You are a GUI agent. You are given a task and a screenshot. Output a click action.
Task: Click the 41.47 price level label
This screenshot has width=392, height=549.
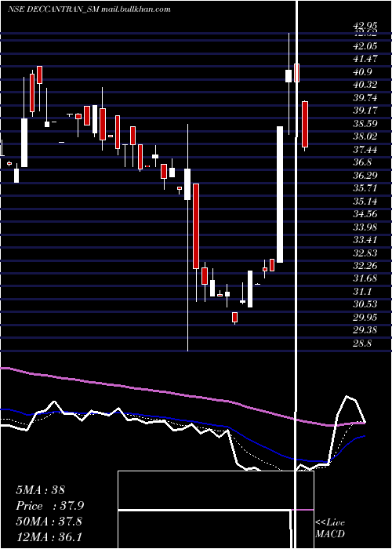pos(365,59)
